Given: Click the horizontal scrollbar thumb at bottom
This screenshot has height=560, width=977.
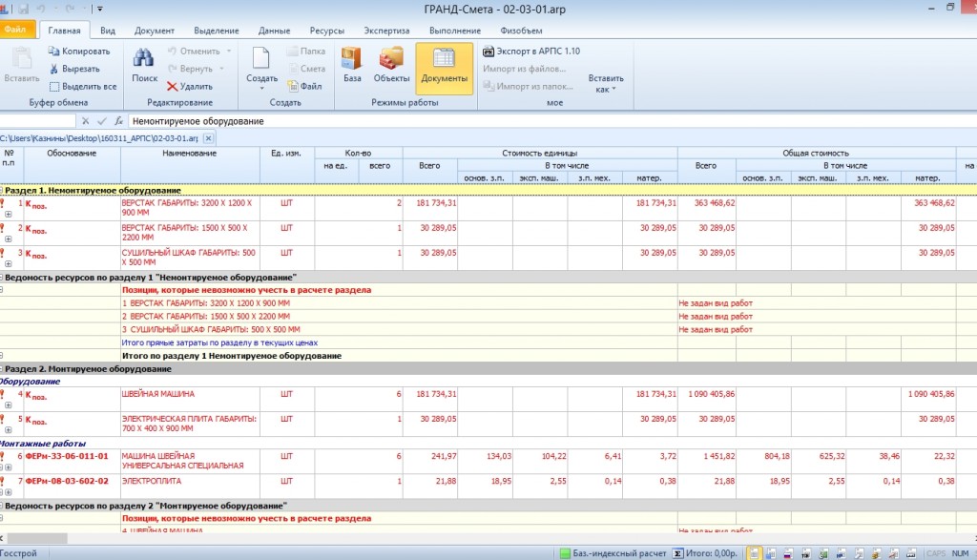Looking at the screenshot, I should click(x=37, y=538).
